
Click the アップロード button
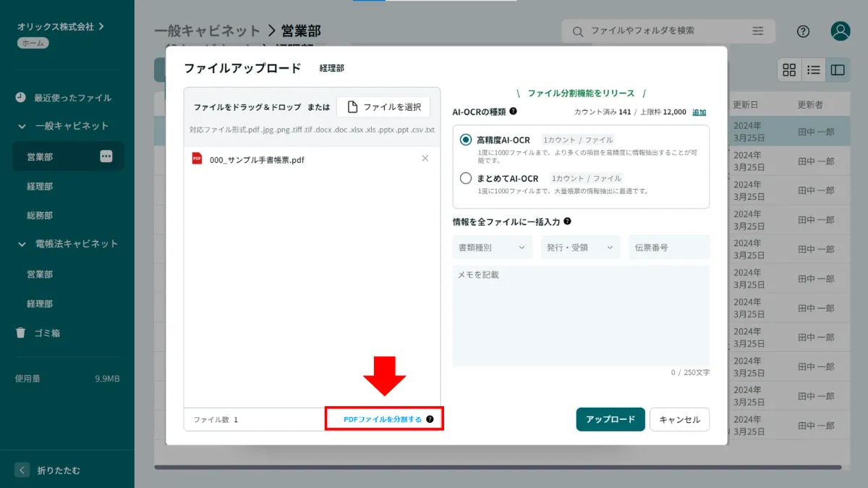click(x=610, y=419)
